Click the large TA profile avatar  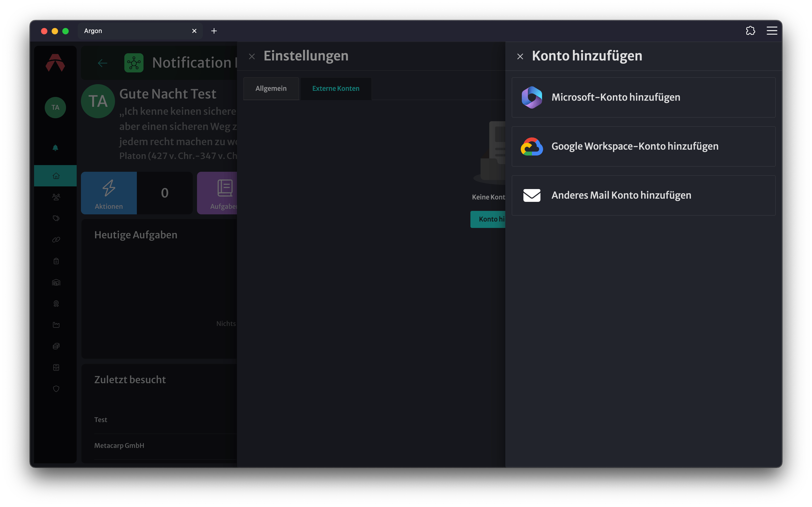point(98,101)
